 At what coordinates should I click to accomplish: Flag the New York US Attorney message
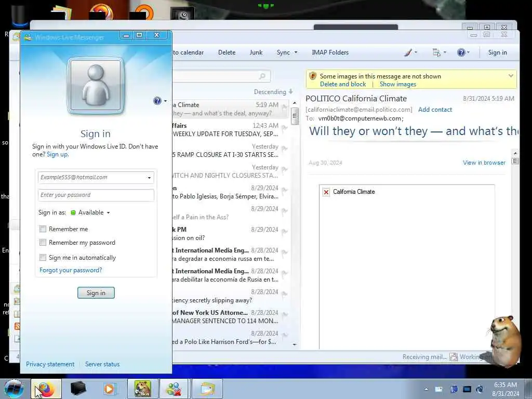284,315
